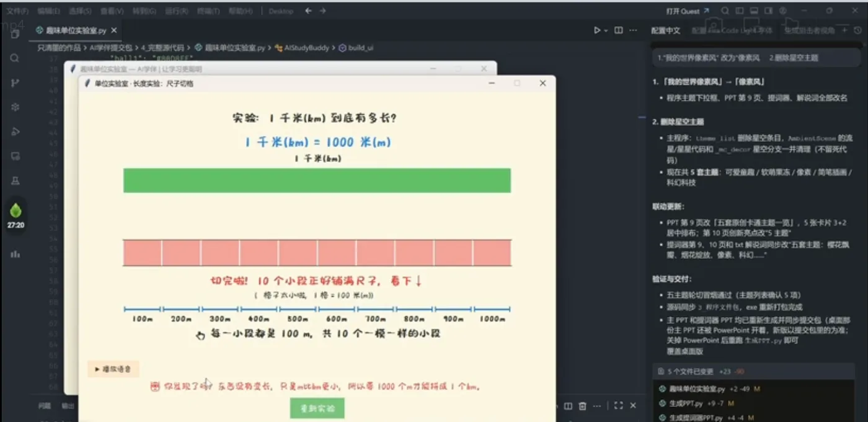This screenshot has height=422, width=868.
Task: Click the Run and Debug sidebar icon
Action: click(15, 131)
